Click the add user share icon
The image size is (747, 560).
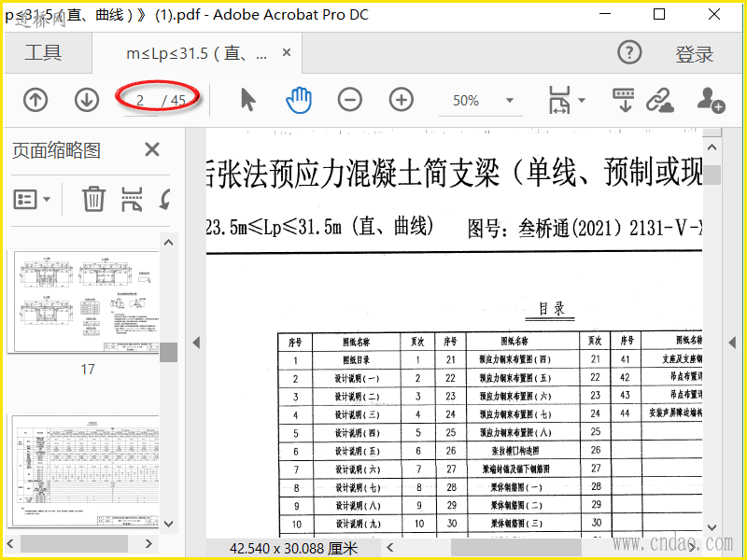coord(711,100)
